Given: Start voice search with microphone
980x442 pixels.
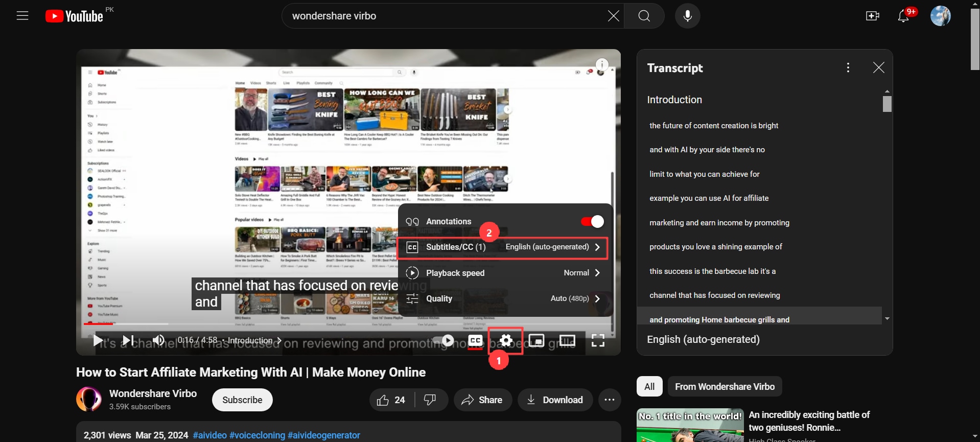Looking at the screenshot, I should [688, 16].
